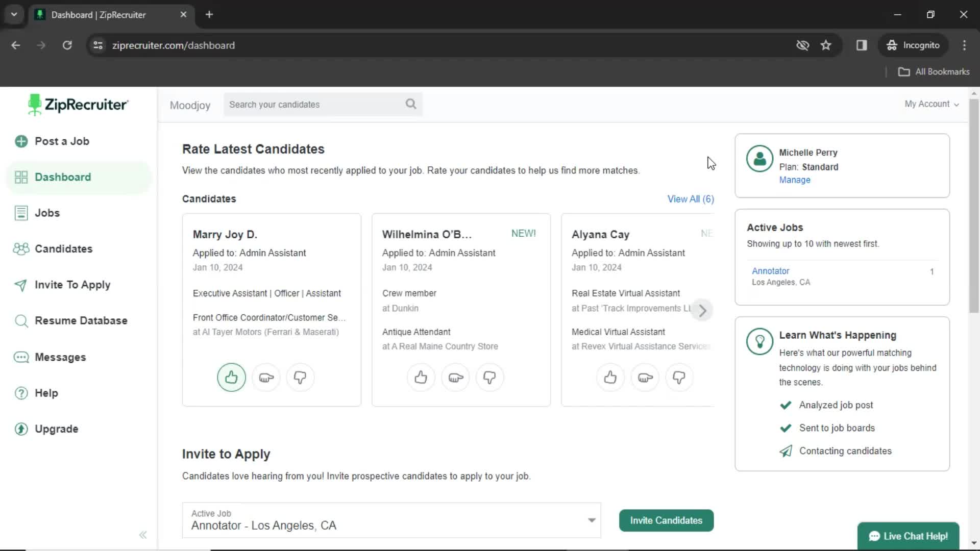Click the Live Chat Help button
The height and width of the screenshot is (551, 980).
[x=909, y=536]
